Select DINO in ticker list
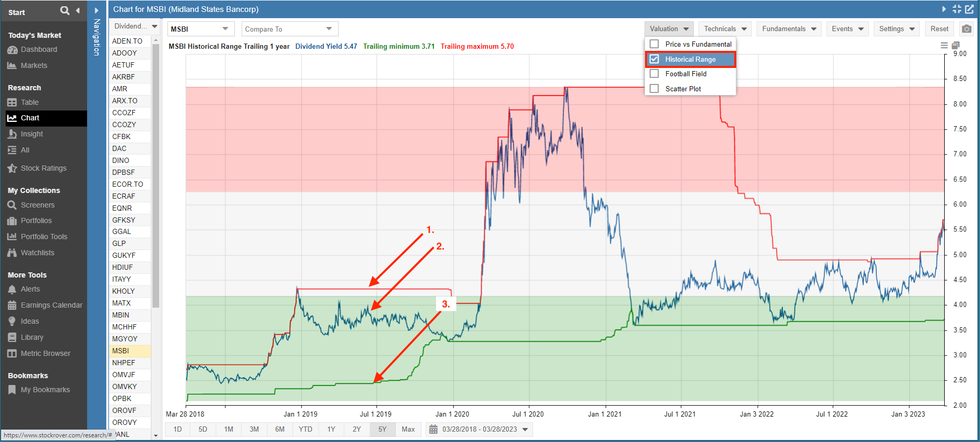The width and height of the screenshot is (980, 442). 130,160
